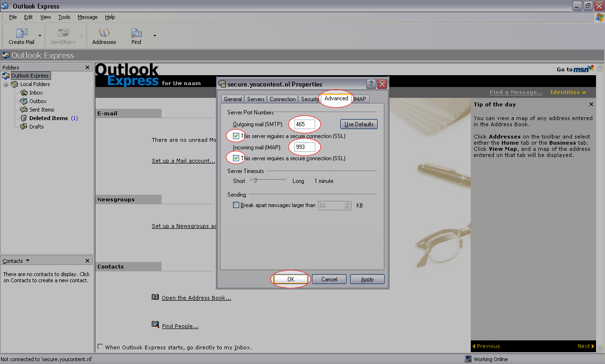
Task: Toggle SSL checkbox for incoming IMAP
Action: pos(236,158)
